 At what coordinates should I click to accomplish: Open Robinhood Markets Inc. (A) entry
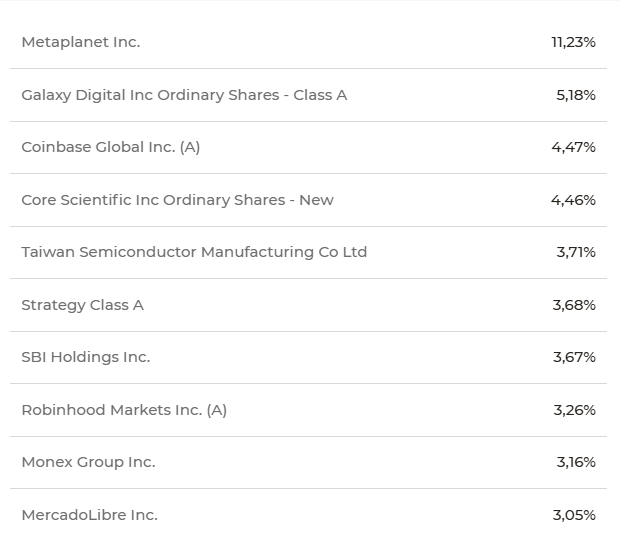pos(124,410)
